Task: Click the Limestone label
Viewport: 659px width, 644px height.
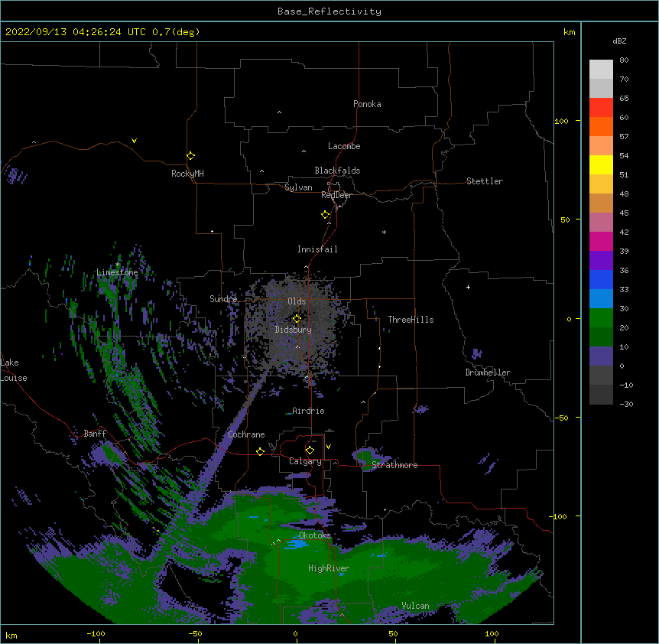Action: click(117, 272)
